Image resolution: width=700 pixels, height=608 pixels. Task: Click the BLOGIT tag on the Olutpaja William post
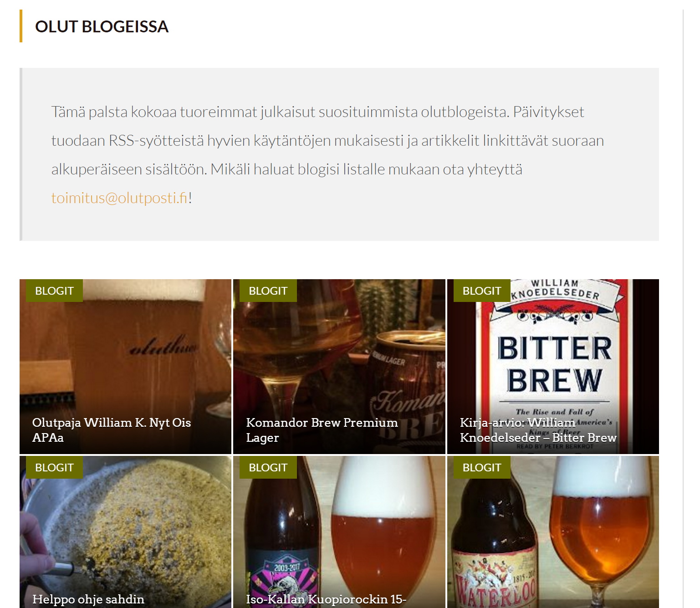coord(54,291)
